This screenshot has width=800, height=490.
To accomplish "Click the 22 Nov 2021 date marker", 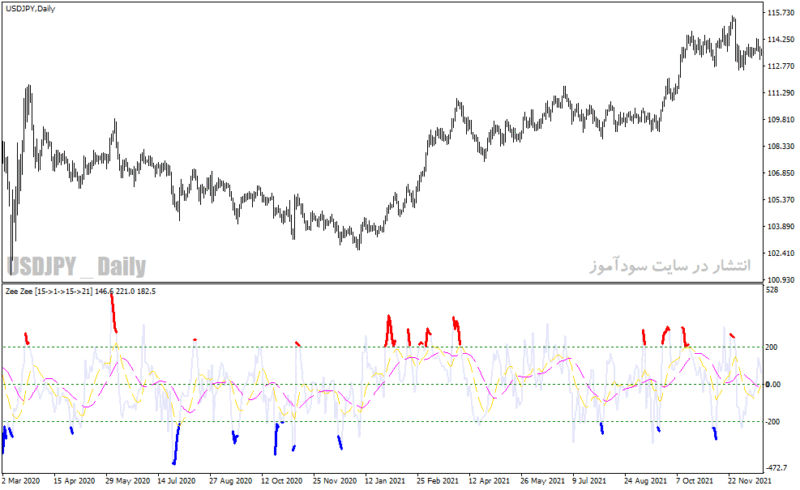I will pos(749,481).
